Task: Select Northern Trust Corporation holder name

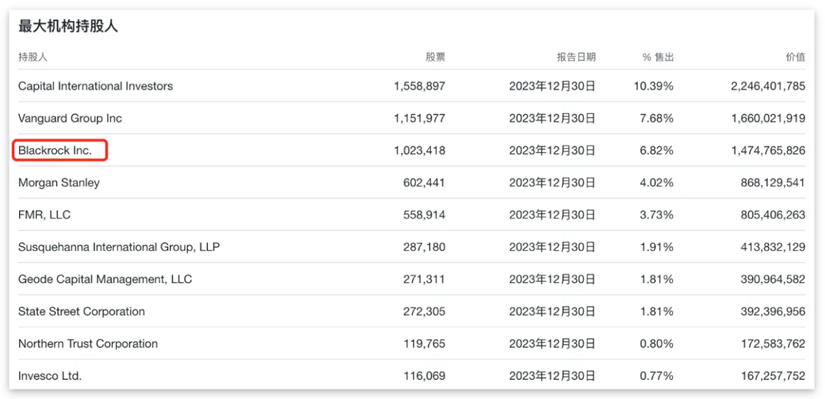Action: [88, 344]
